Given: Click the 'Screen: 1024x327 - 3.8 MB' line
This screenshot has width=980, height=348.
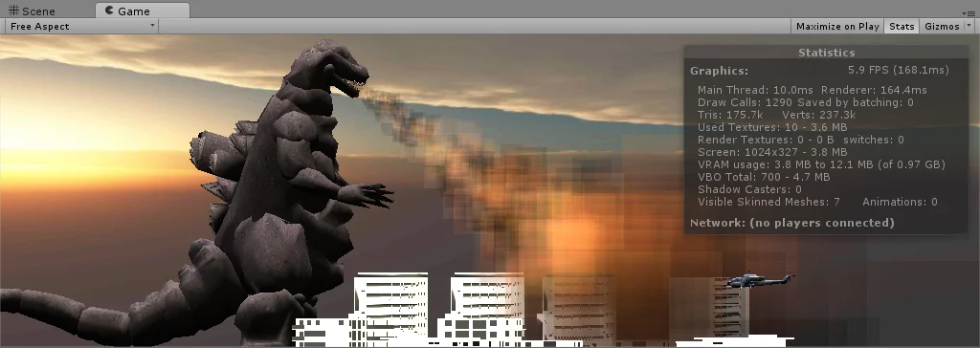Looking at the screenshot, I should [x=772, y=152].
